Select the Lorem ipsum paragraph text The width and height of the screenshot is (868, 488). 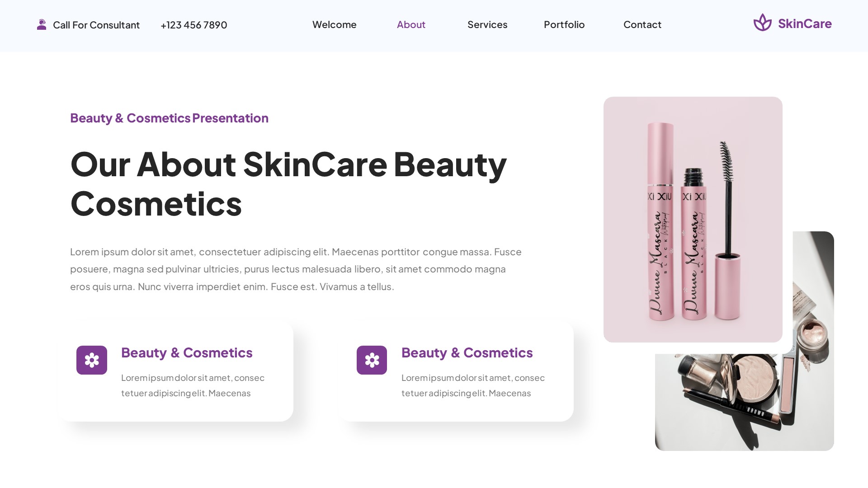click(296, 269)
